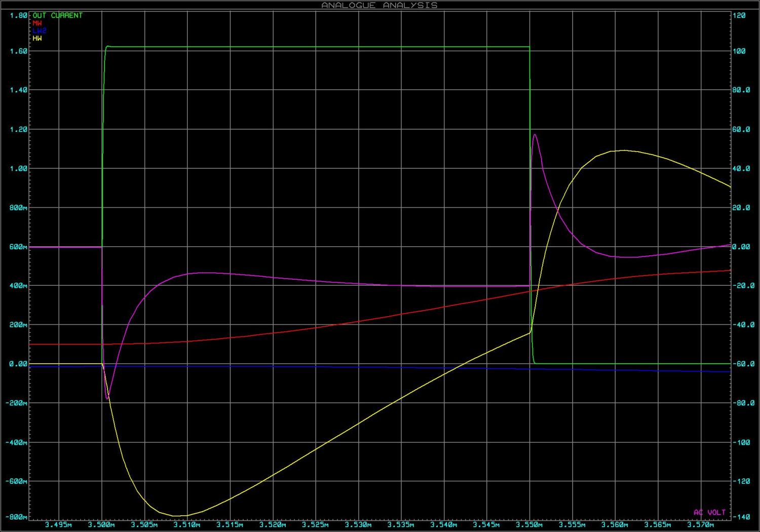Click the 3.555m time axis label
The width and height of the screenshot is (760, 532).
tap(573, 525)
